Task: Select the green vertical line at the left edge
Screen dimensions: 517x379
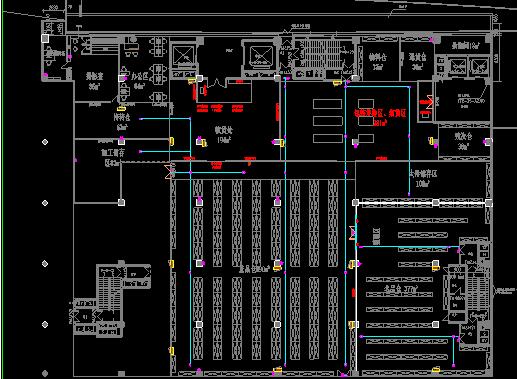Action: [2, 189]
